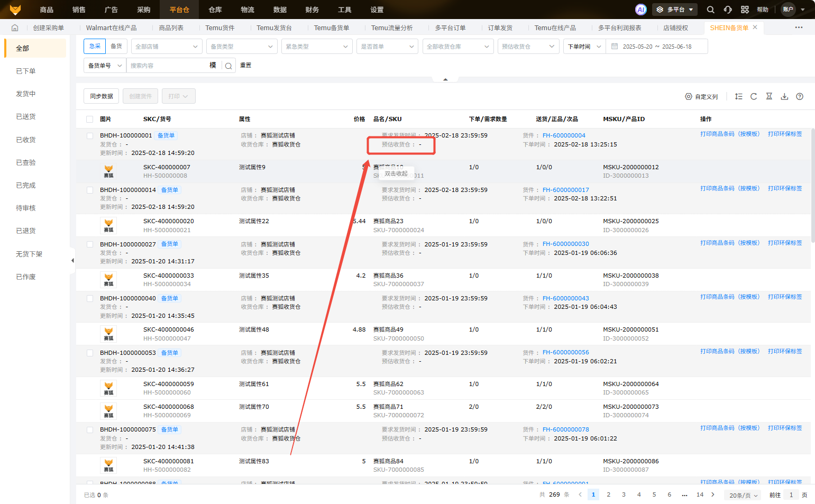This screenshot has width=815, height=504.
Task: Open the AI assistant icon
Action: click(x=640, y=10)
